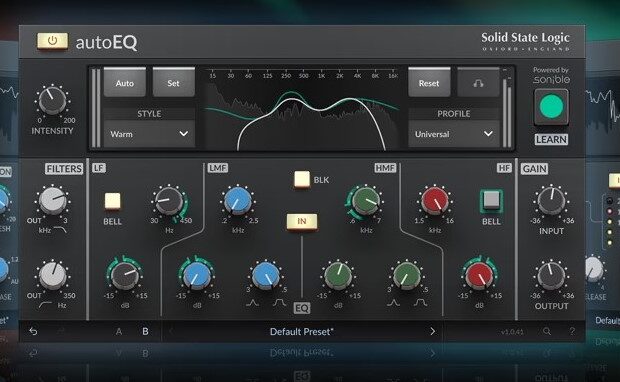Click the red HF gain knob

pos(479,275)
